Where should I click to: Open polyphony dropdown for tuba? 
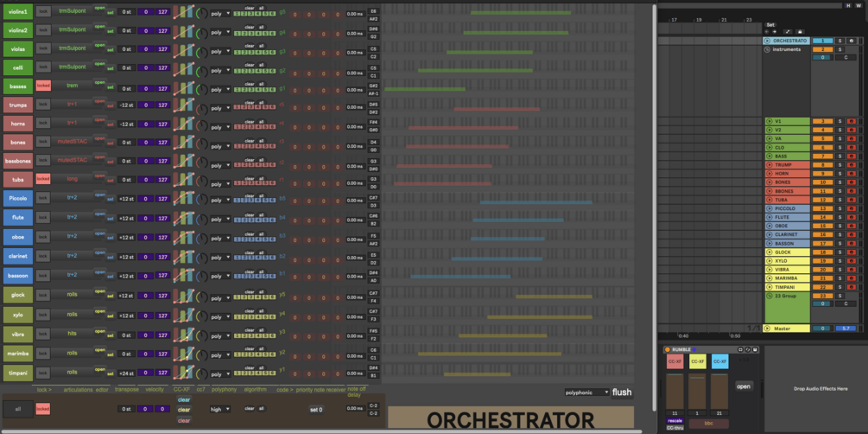click(x=220, y=184)
